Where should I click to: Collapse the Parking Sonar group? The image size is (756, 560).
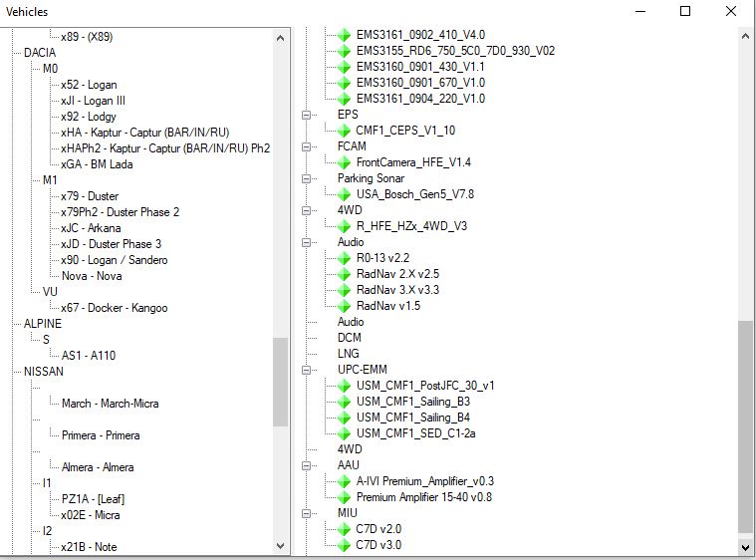(x=306, y=178)
